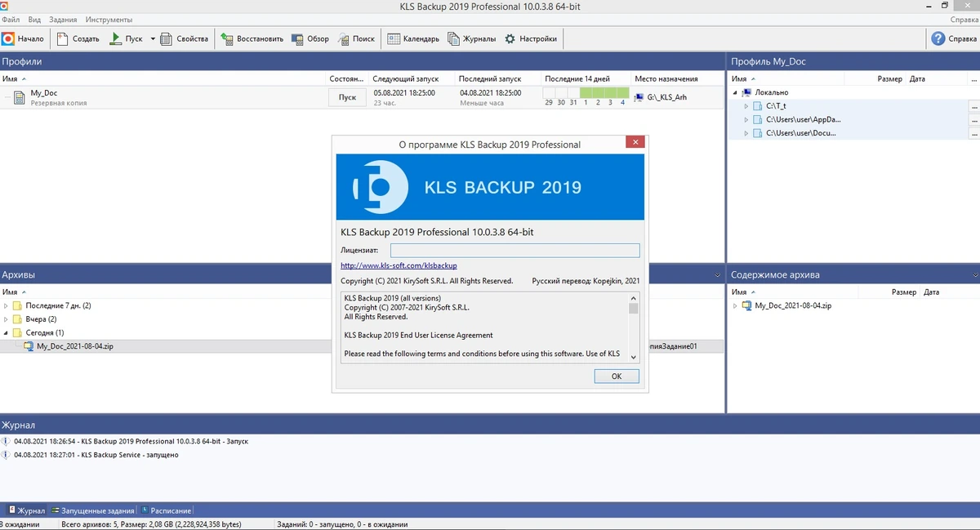Collapse the Локально node in the profile panel
The width and height of the screenshot is (980, 530).
735,92
